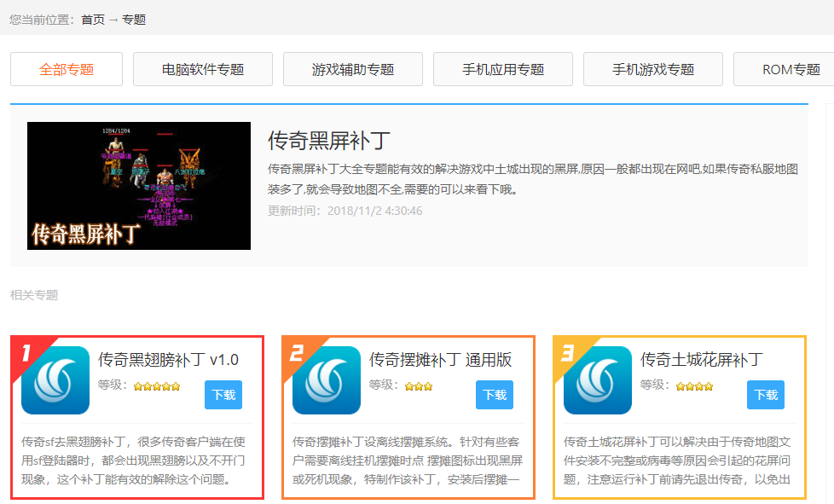
Task: Open the 传奇黑屏补丁 banner thumbnail
Action: pyautogui.click(x=139, y=186)
